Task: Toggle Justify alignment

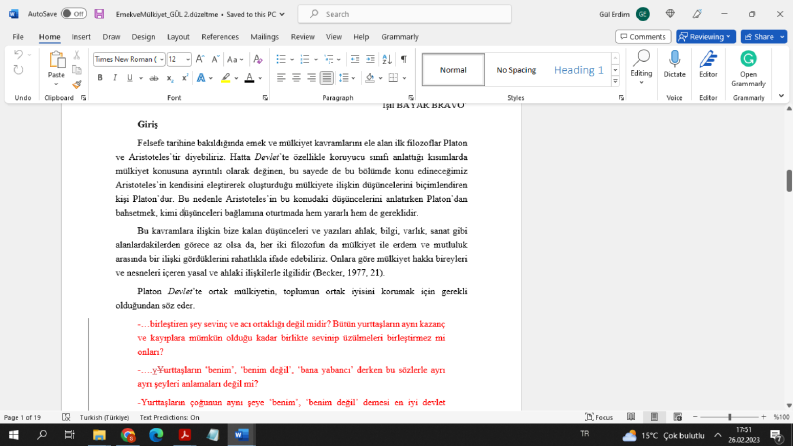Action: (x=327, y=78)
